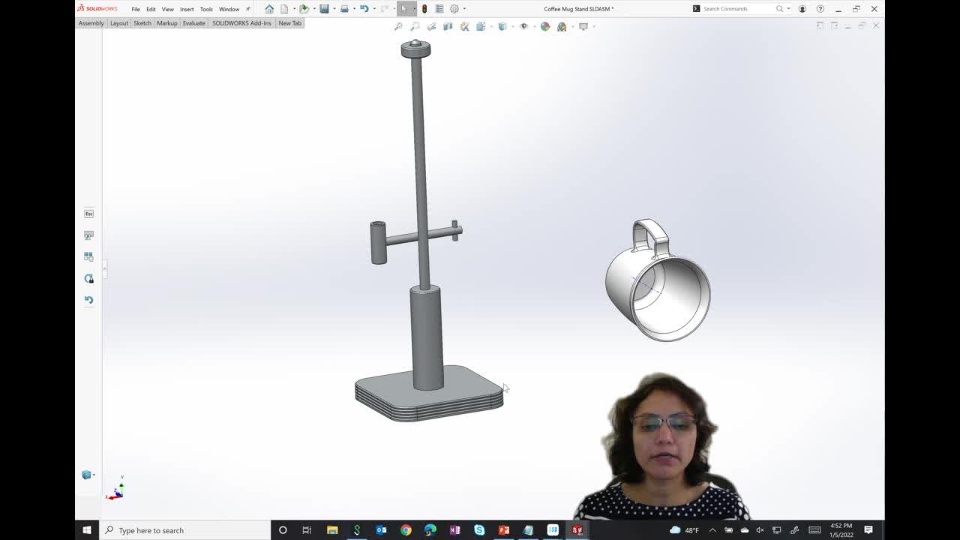Screen dimensions: 960x540
Task: Click the Dynamic Annotation Views icon
Action: tap(465, 26)
